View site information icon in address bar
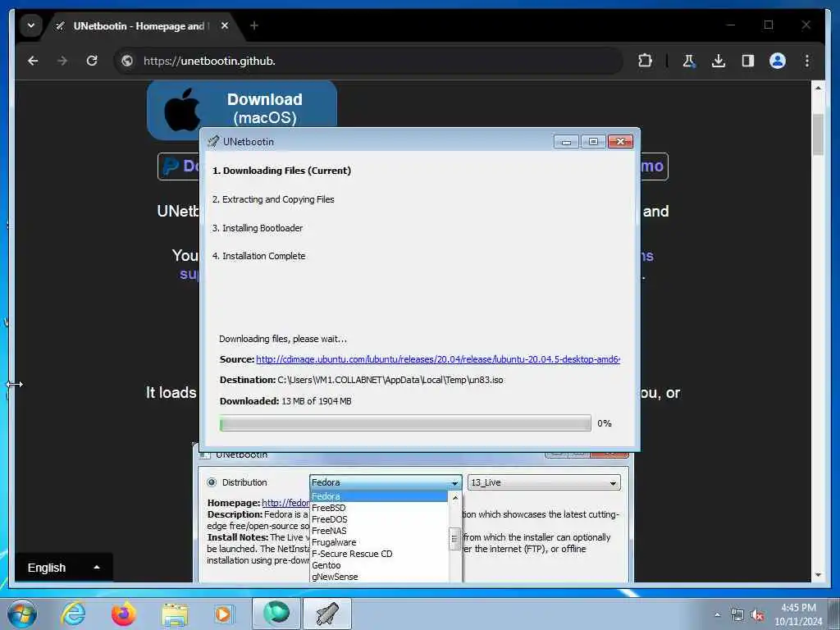This screenshot has width=840, height=630. point(127,61)
